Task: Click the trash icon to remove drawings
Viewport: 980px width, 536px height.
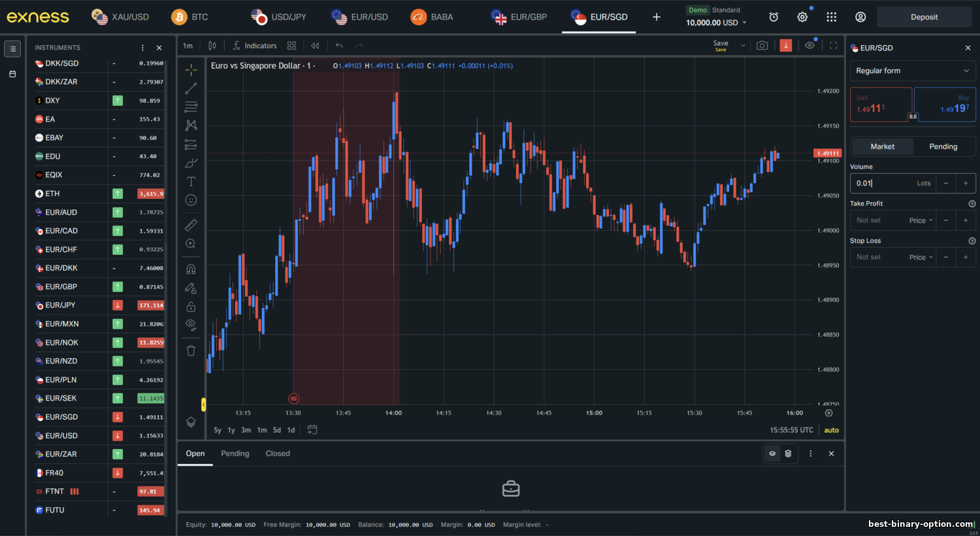Action: coord(191,350)
